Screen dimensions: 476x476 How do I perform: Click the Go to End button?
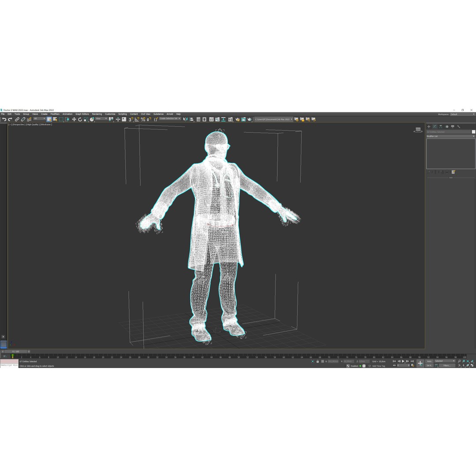[412, 361]
